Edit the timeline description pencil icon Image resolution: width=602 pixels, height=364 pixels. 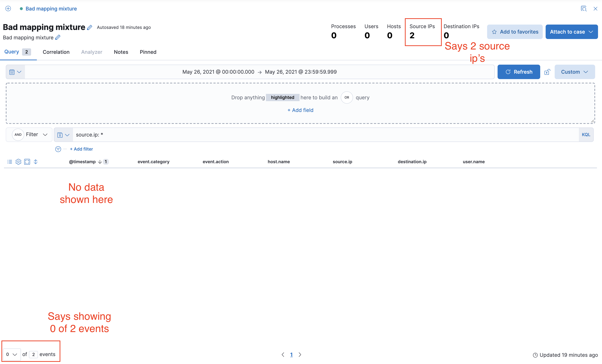coord(58,37)
